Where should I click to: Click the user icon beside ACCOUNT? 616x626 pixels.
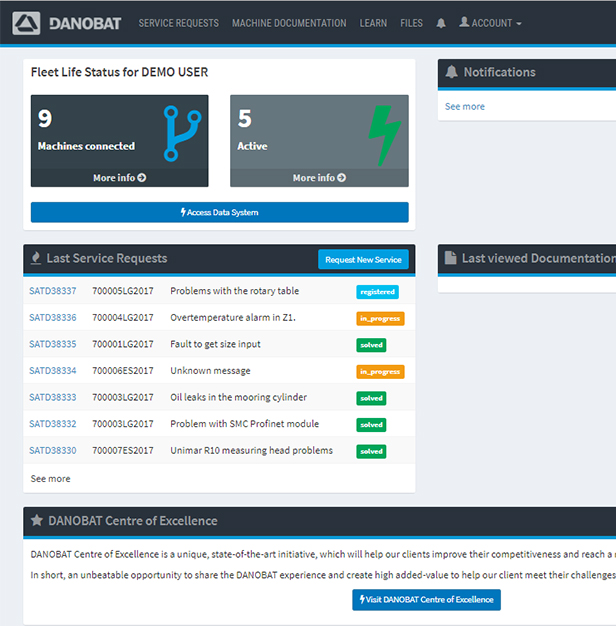[464, 22]
